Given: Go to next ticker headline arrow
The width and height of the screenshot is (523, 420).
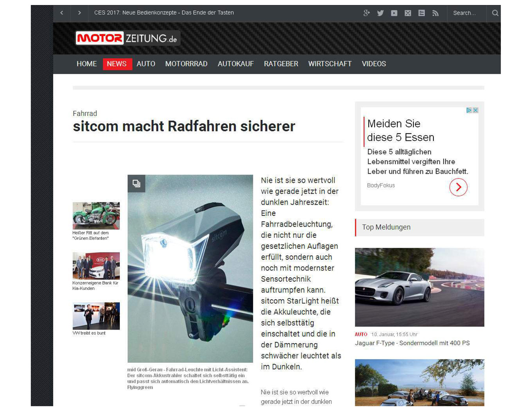Looking at the screenshot, I should tap(80, 13).
